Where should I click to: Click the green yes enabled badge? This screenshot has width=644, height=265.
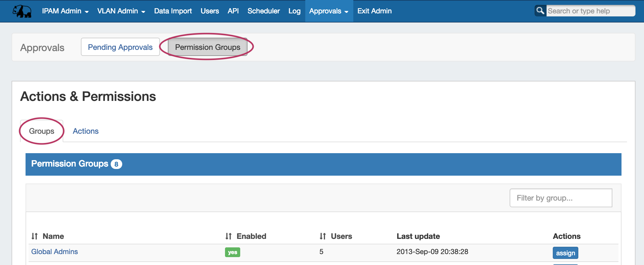(x=232, y=252)
